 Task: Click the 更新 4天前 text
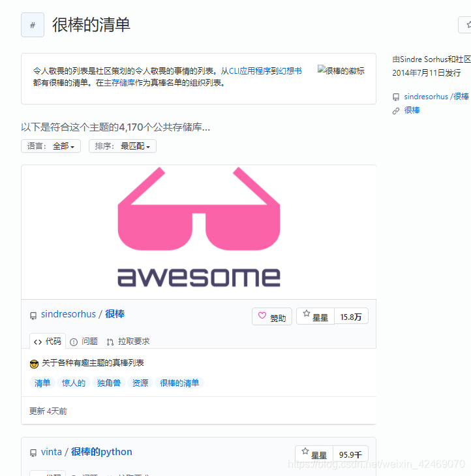48,411
